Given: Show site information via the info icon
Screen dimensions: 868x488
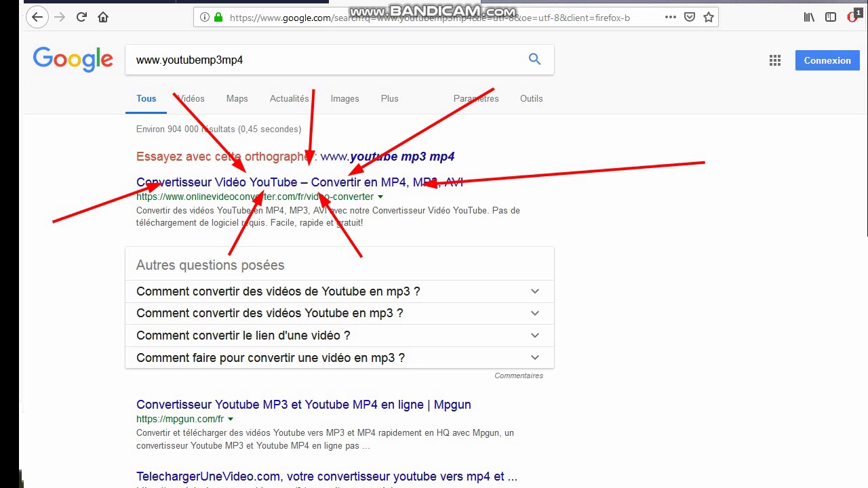Looking at the screenshot, I should click(204, 17).
